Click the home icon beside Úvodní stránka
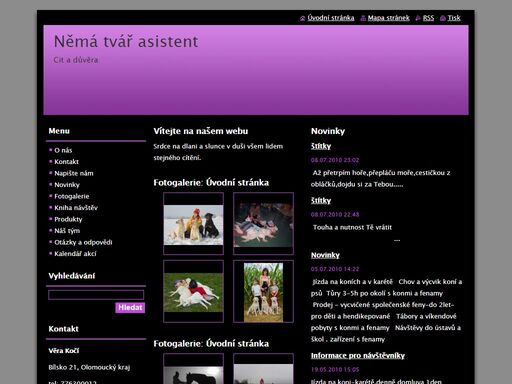Viewport: 512px width, 384px height. point(303,18)
